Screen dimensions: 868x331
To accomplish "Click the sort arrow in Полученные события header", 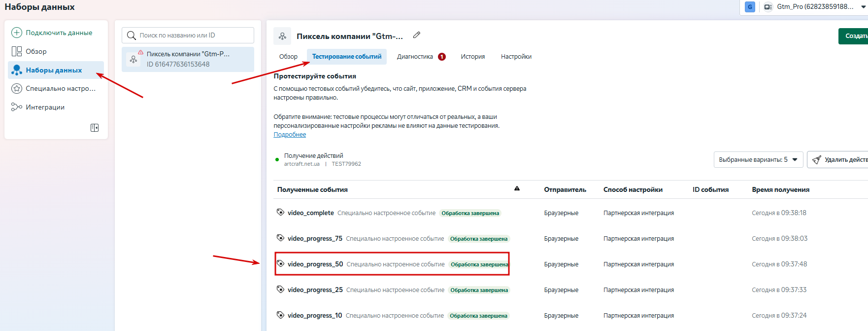I will [517, 188].
